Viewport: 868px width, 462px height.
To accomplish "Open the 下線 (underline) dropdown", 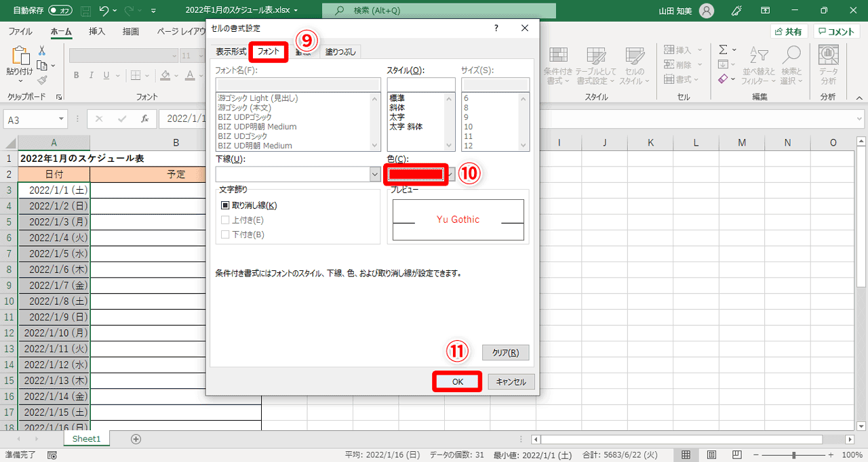I will 374,174.
